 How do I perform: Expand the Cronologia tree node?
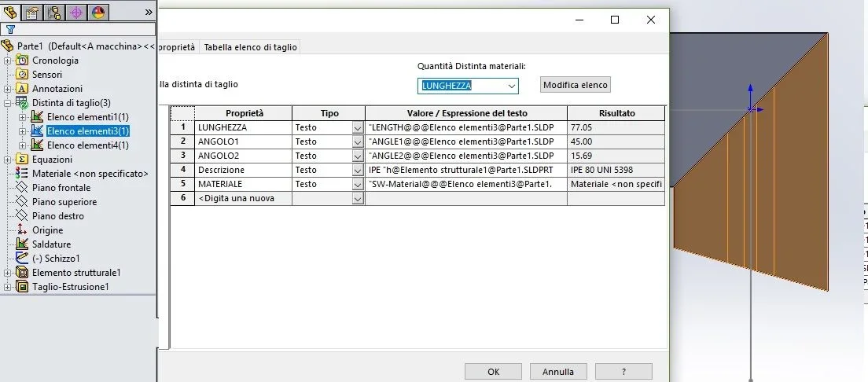[x=7, y=61]
